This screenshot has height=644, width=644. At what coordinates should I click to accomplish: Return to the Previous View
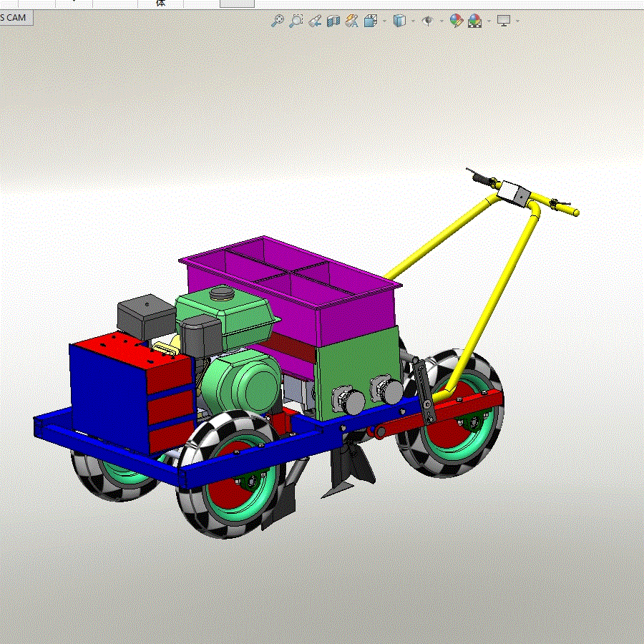coord(315,21)
